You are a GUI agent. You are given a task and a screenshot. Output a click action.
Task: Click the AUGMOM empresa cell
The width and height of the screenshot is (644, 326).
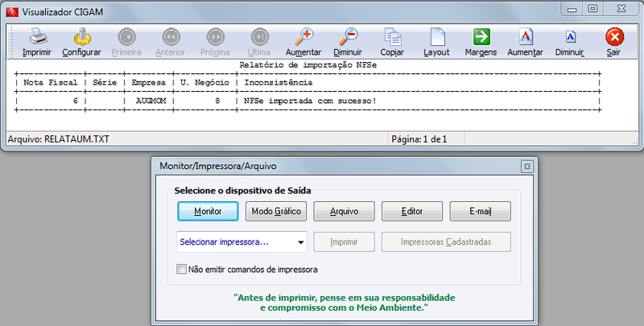[151, 101]
